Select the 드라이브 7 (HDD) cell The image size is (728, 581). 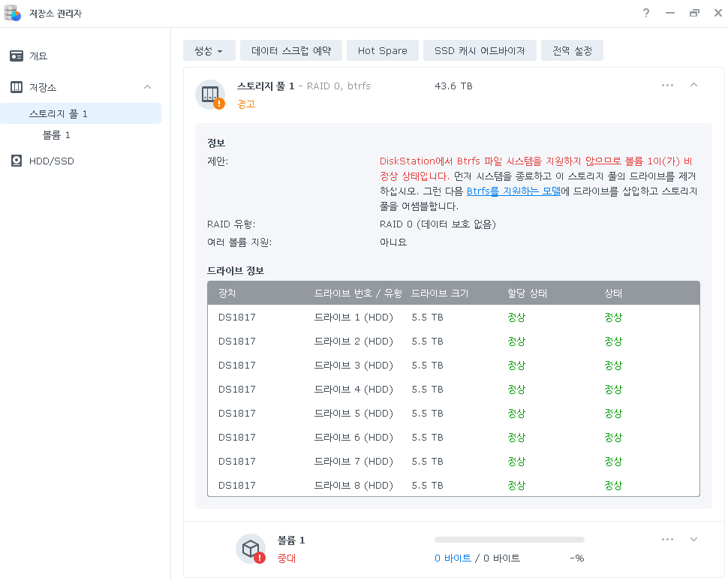(x=353, y=462)
